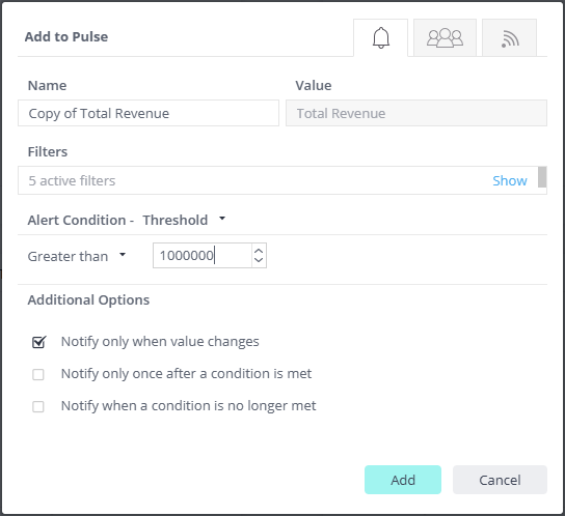Show the 5 active filters
This screenshot has height=516, width=565.
click(510, 181)
